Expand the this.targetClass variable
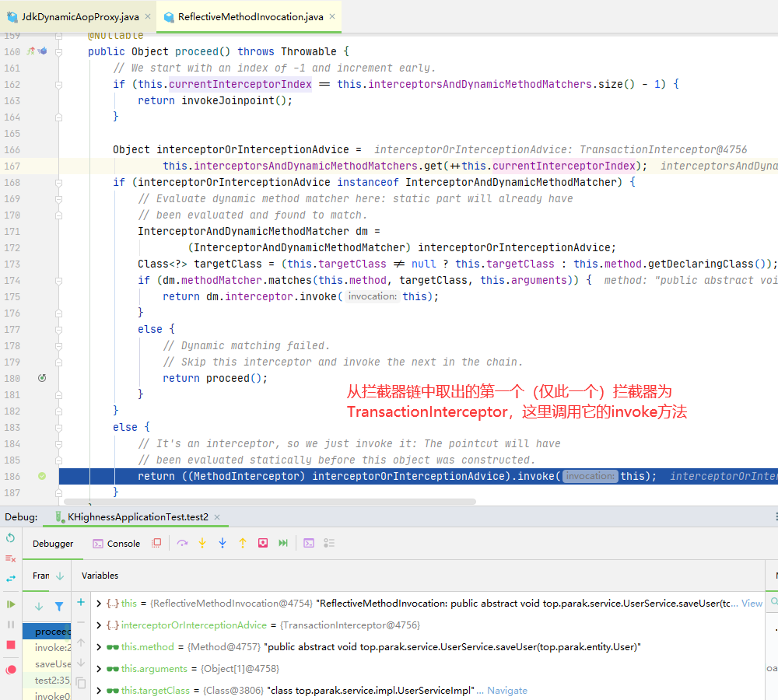778x700 pixels. 99,691
